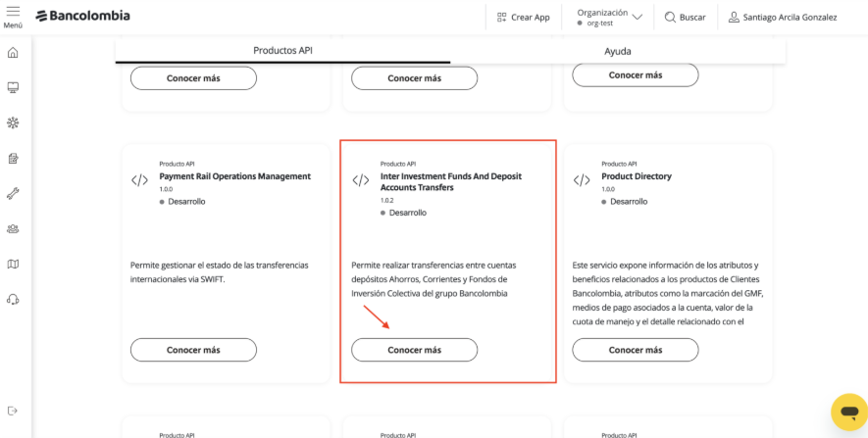Click the clipboard document sidebar icon

[x=13, y=159]
